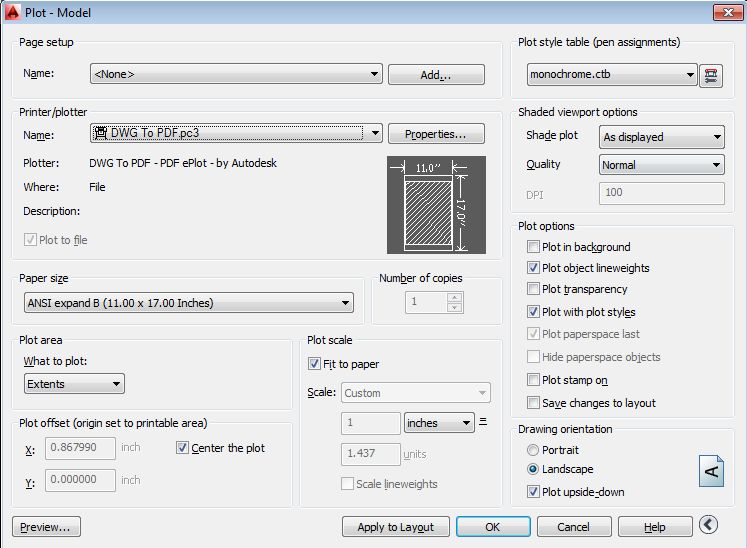747x548 pixels.
Task: Click the scale inches value field
Action: 371,423
